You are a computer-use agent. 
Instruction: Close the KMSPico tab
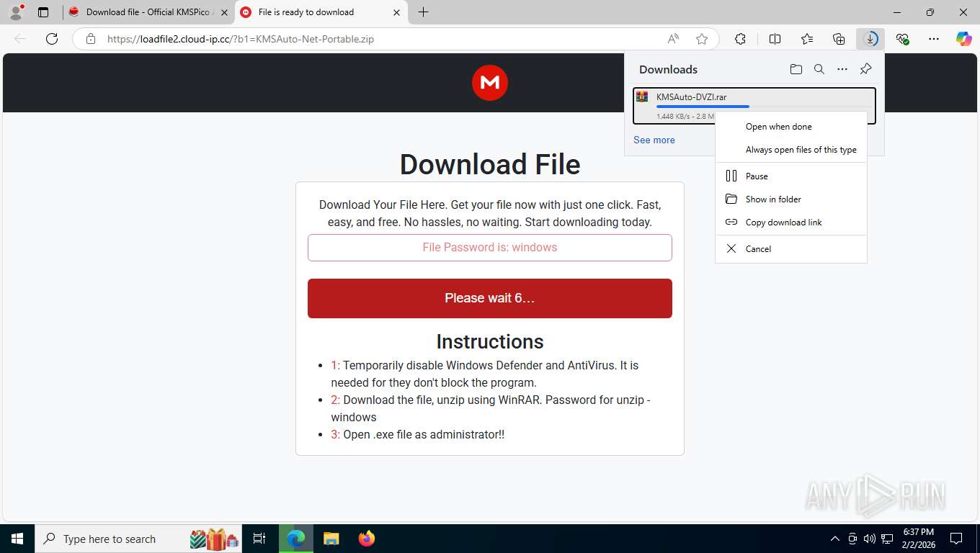pyautogui.click(x=224, y=12)
